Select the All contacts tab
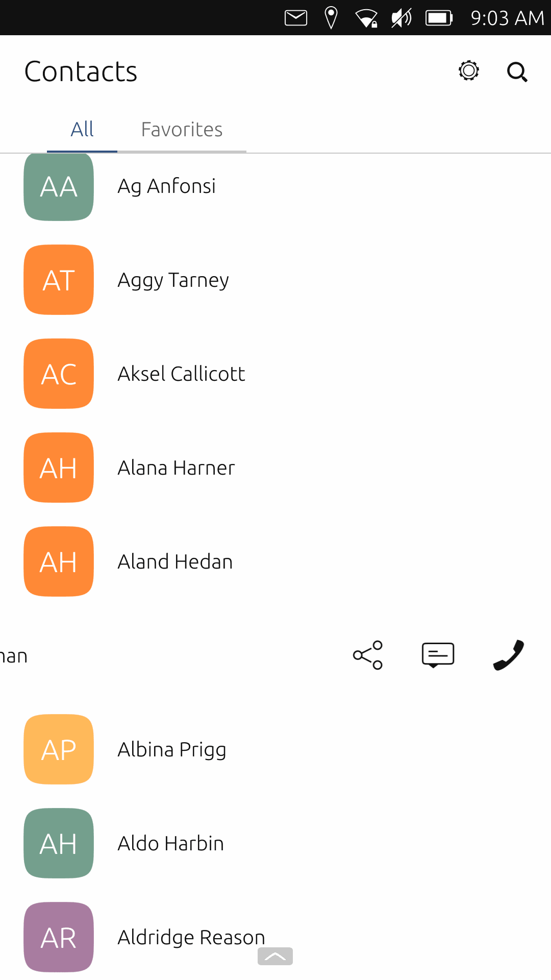 click(x=82, y=129)
